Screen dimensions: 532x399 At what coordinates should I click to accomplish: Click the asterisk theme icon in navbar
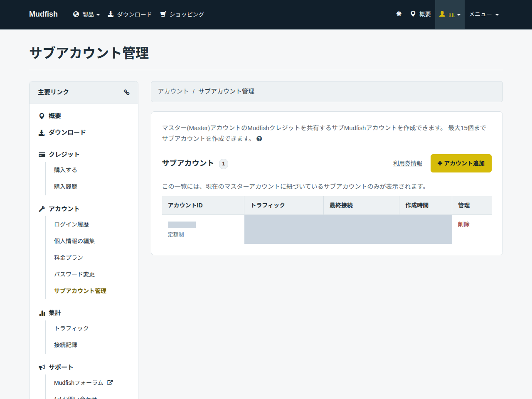[x=399, y=14]
